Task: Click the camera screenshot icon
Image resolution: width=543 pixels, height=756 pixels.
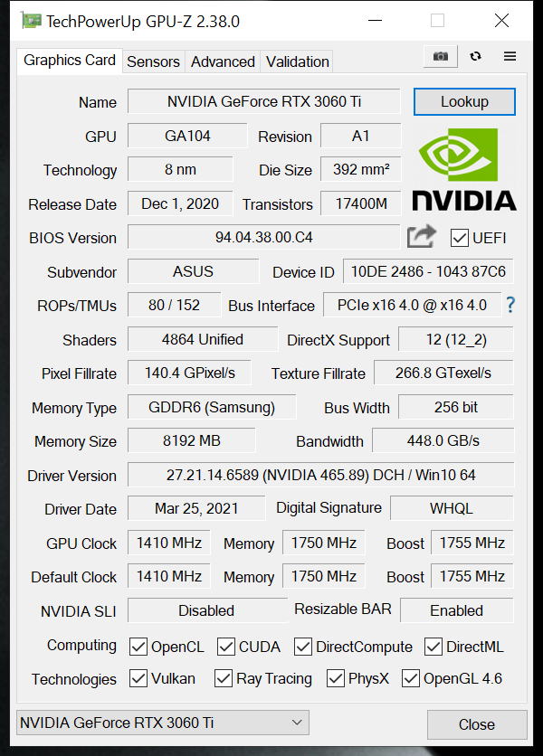Action: click(x=440, y=56)
